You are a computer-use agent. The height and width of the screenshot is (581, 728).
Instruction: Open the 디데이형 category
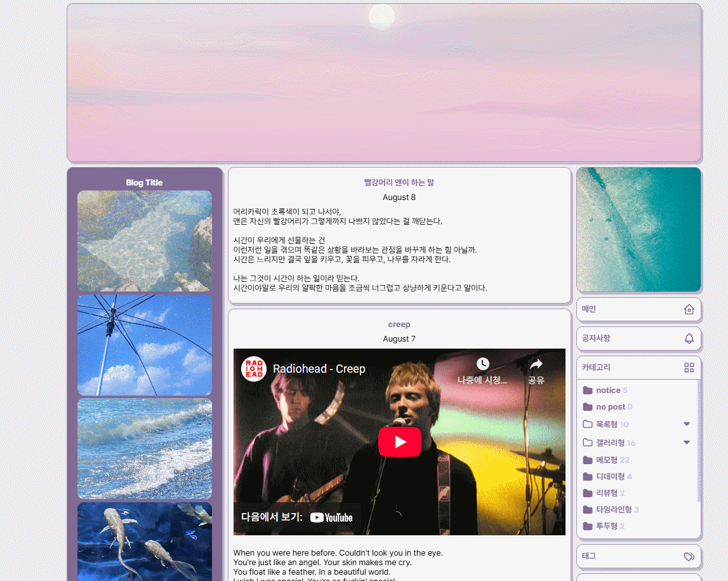click(610, 476)
